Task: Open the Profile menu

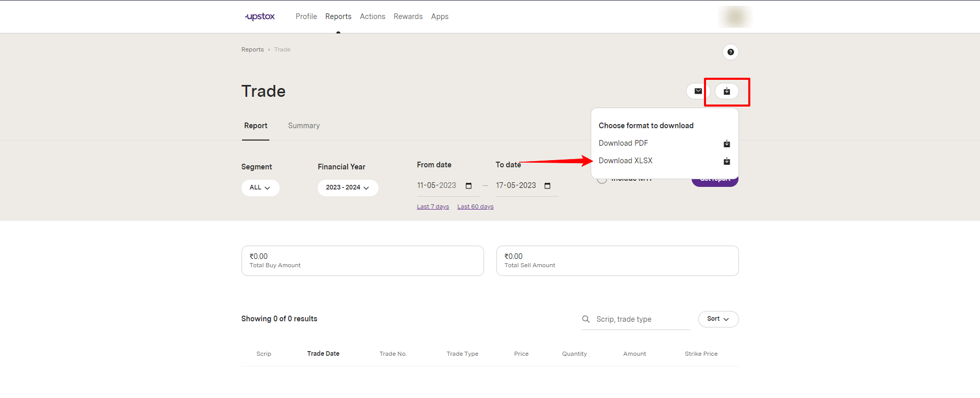Action: click(x=306, y=16)
